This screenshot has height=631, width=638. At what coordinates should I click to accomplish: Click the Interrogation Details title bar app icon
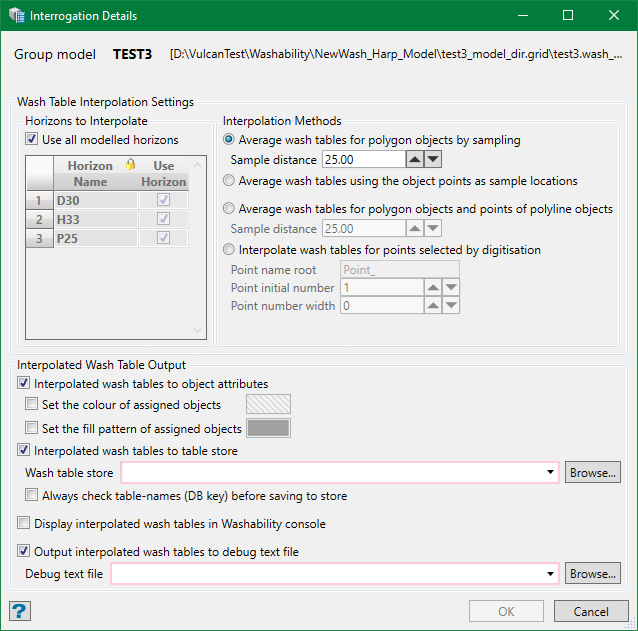pos(16,16)
